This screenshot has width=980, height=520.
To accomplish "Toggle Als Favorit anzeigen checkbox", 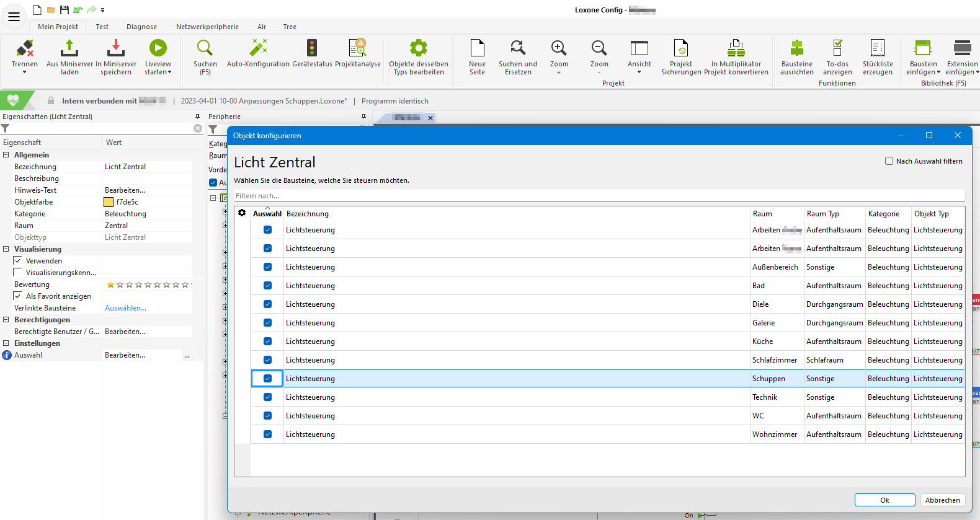I will click(x=17, y=296).
